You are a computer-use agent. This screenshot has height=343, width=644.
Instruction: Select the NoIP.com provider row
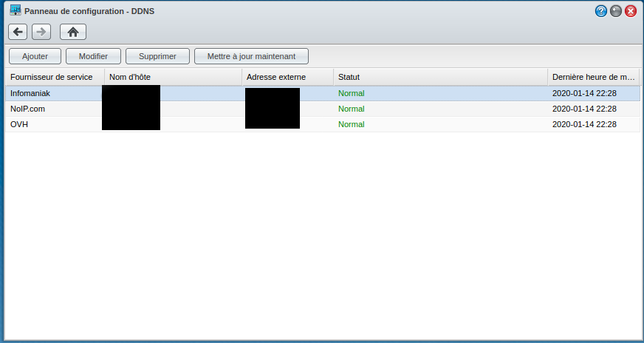coord(323,109)
